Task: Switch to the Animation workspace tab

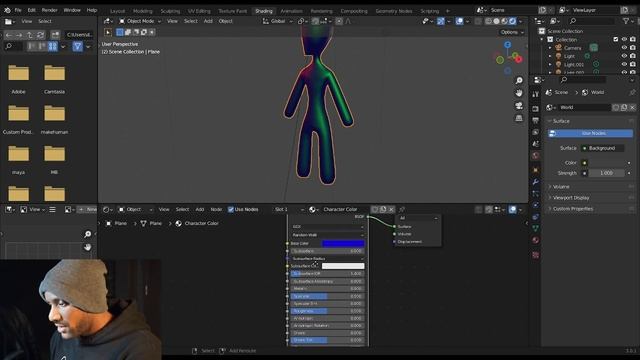Action: pos(291,11)
